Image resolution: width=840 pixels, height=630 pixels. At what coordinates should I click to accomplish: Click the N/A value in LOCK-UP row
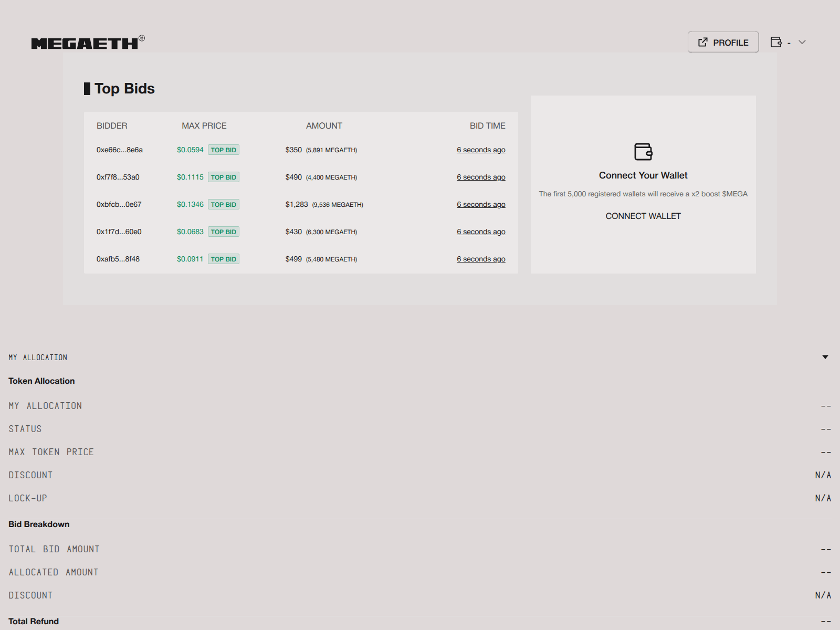823,498
